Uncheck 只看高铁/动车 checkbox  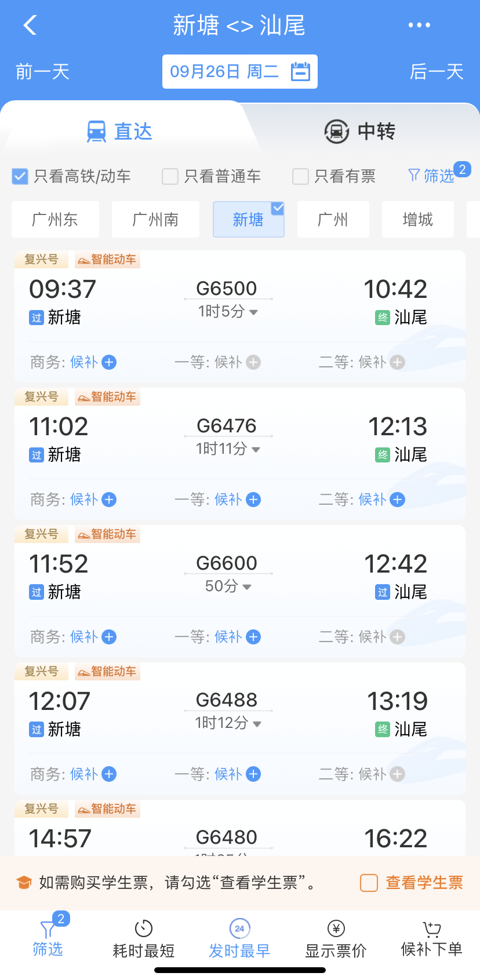coord(20,176)
